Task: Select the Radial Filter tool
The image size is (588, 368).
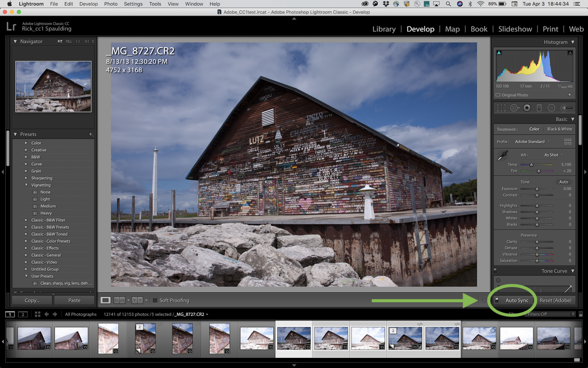Action: click(x=551, y=108)
